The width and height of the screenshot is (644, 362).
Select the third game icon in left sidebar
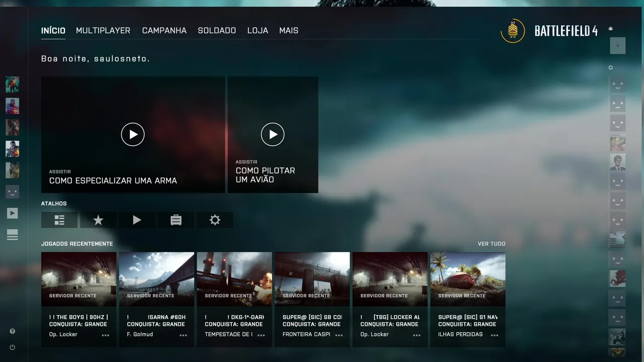[13, 127]
